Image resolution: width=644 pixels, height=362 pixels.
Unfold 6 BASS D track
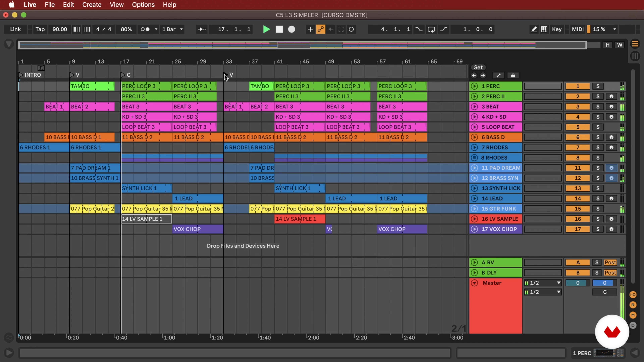click(x=474, y=137)
